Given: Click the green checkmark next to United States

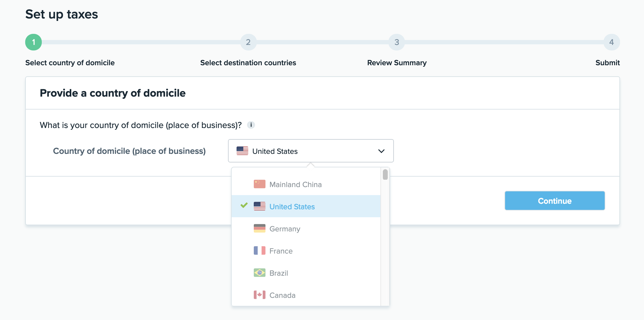Looking at the screenshot, I should 244,206.
